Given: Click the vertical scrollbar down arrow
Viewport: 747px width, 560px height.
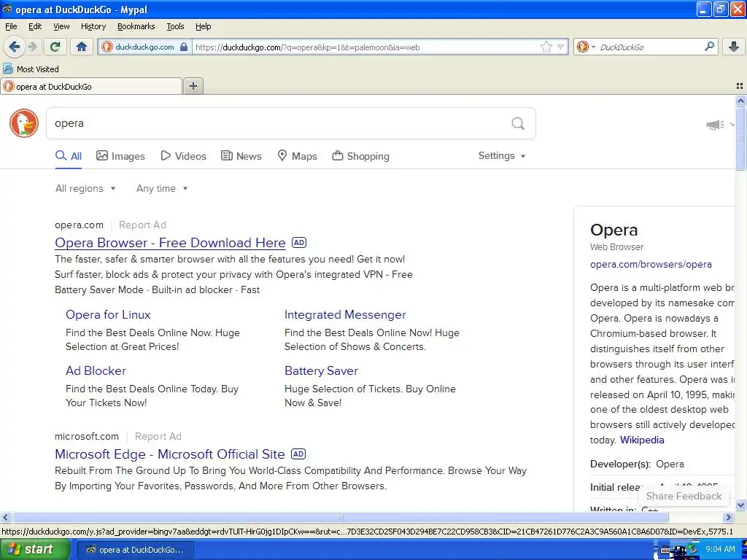Looking at the screenshot, I should [x=741, y=505].
